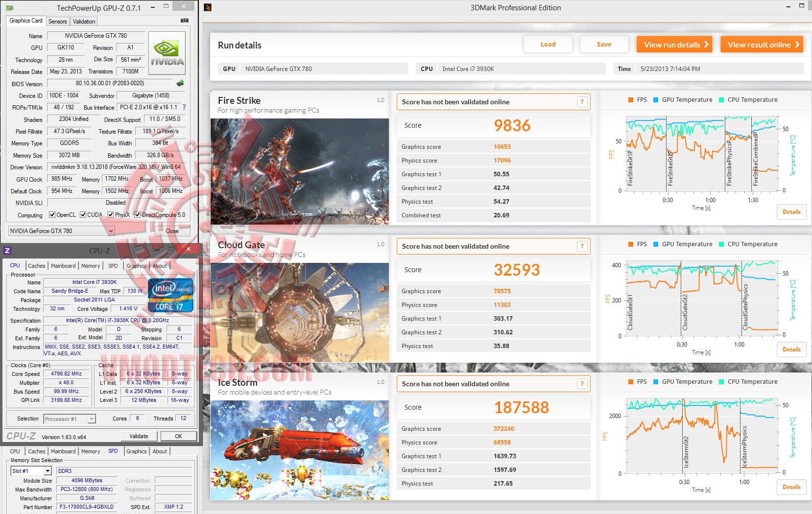Click the Bus Interface question mark in GPU-Z
The height and width of the screenshot is (514, 812).
(184, 107)
